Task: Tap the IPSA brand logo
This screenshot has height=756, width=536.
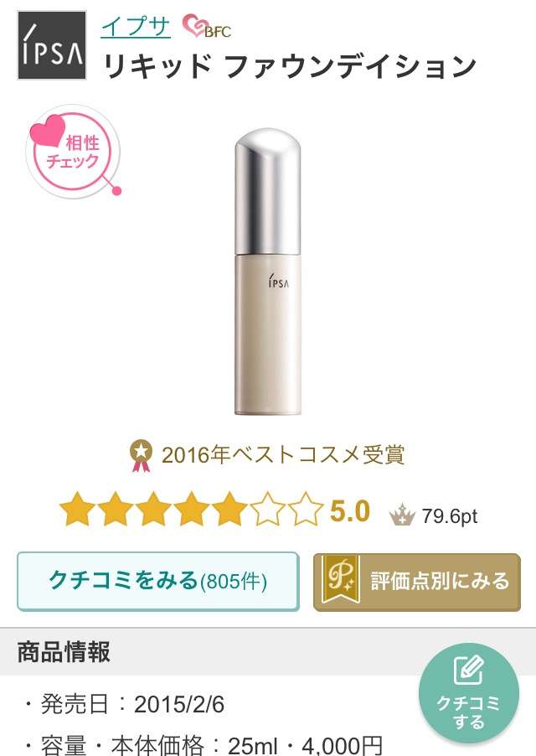Action: (x=52, y=45)
